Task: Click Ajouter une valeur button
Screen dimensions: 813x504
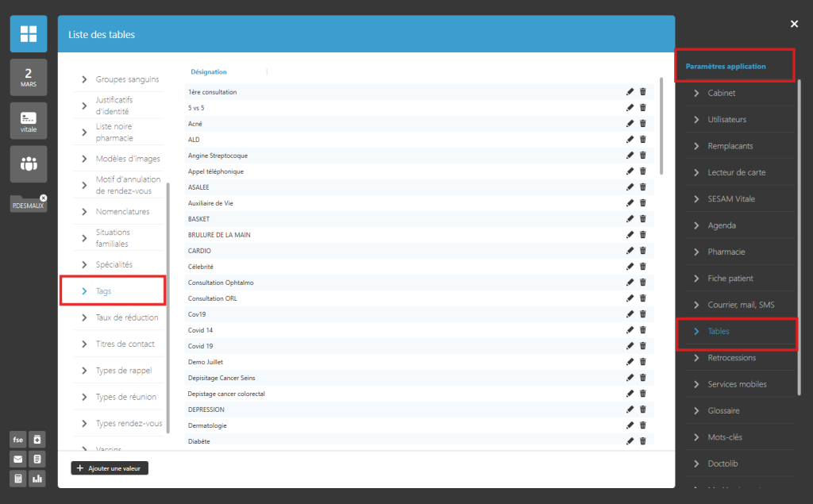Action: 110,468
